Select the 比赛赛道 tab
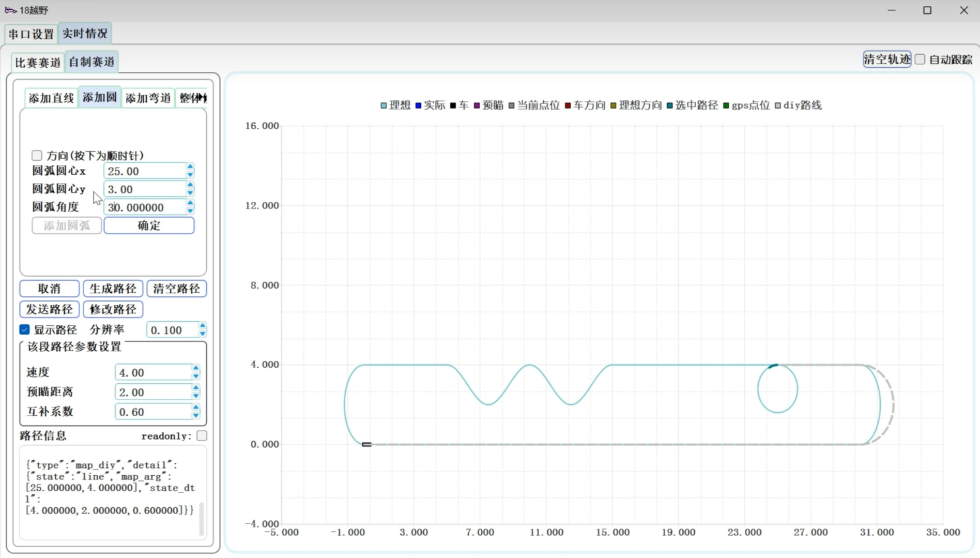Image resolution: width=980 pixels, height=558 pixels. pyautogui.click(x=38, y=63)
